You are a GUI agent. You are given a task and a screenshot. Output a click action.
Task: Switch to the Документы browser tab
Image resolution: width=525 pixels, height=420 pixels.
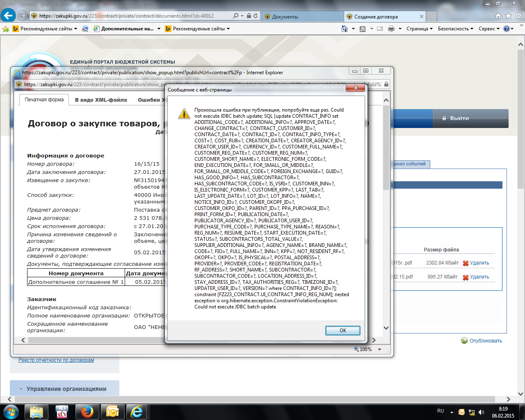[x=303, y=16]
